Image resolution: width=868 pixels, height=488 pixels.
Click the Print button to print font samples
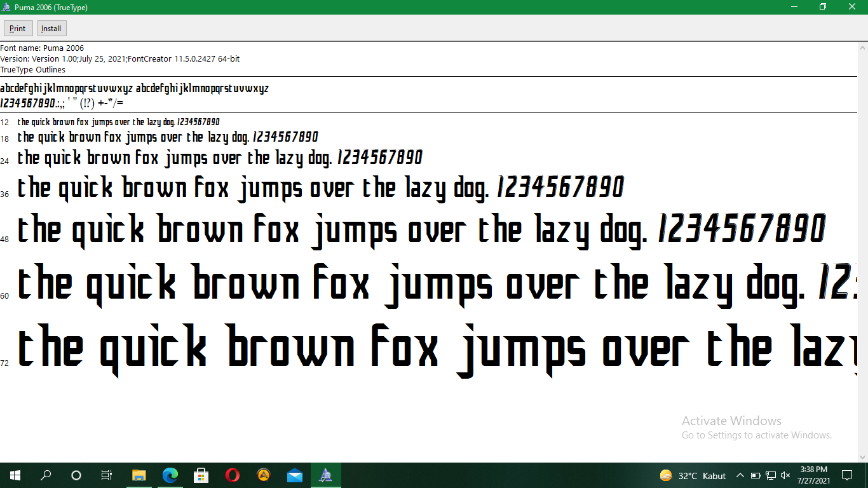(18, 28)
